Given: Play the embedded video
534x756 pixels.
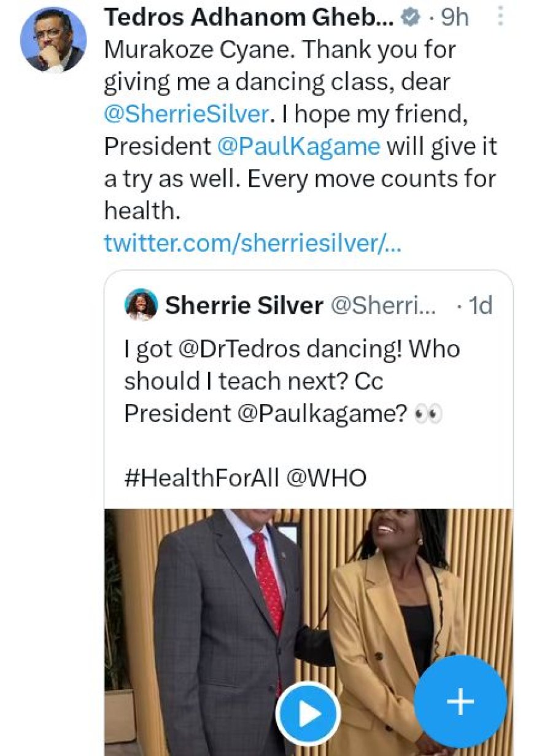Looking at the screenshot, I should pos(308,714).
